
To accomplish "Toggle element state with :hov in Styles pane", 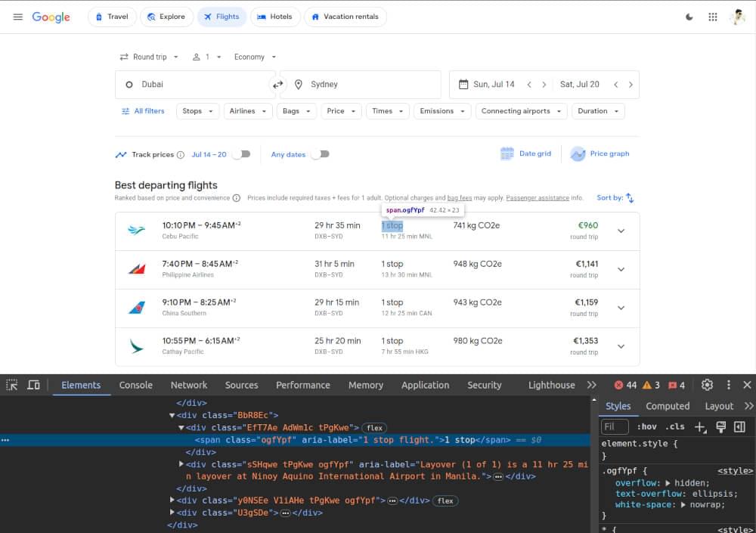I will tap(648, 426).
